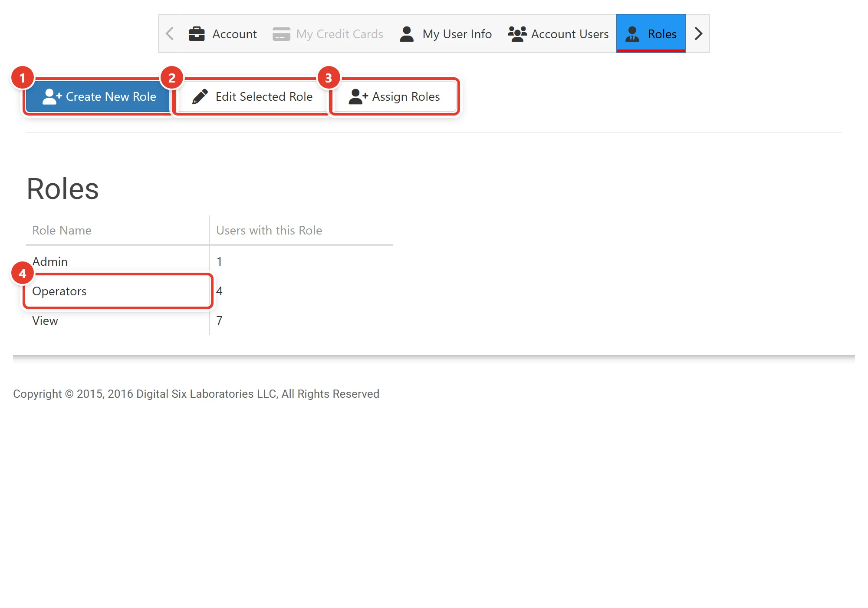This screenshot has width=868, height=608.
Task: Click Edit Selected Role button text
Action: point(264,96)
